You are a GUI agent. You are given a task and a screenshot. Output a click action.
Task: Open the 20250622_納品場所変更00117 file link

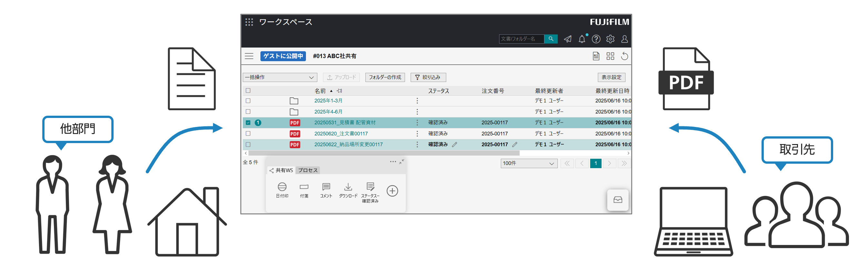click(348, 144)
